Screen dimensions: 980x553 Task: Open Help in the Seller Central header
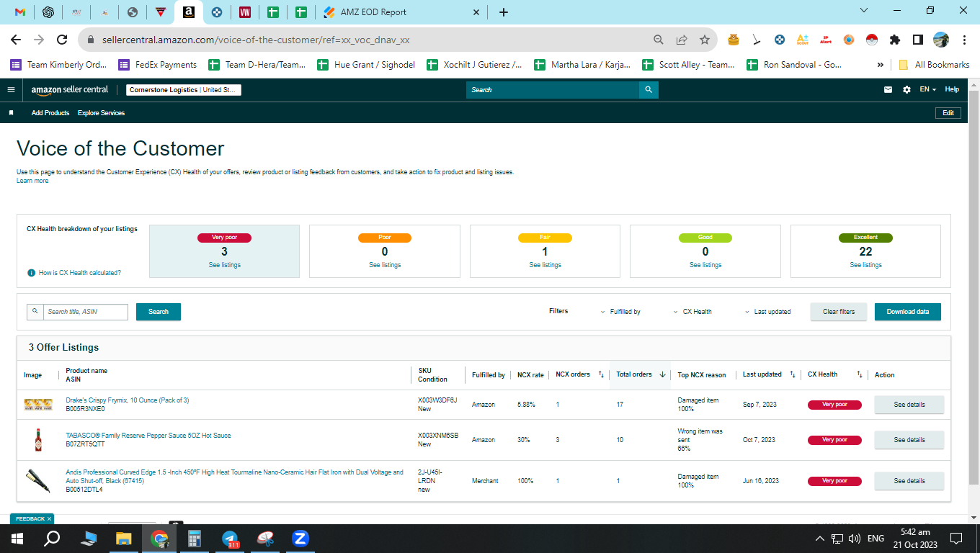pyautogui.click(x=952, y=90)
